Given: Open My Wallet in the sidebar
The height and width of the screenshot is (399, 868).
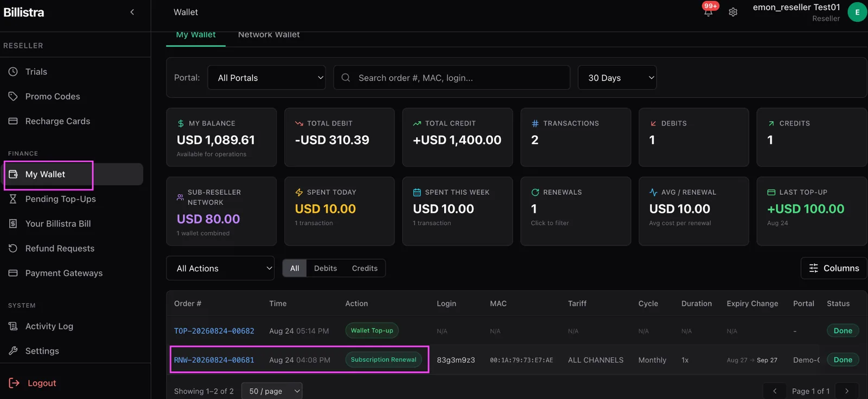Looking at the screenshot, I should pos(74,174).
